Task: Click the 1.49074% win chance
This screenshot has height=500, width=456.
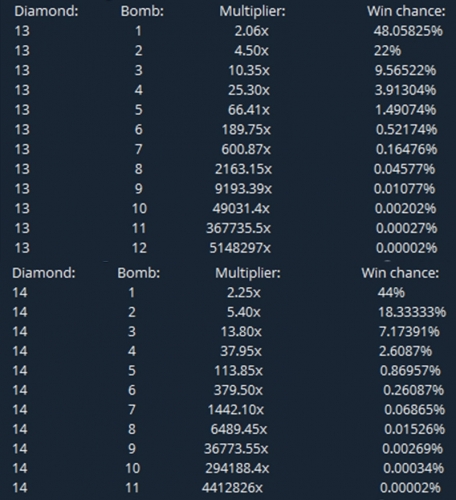Action: 406,110
